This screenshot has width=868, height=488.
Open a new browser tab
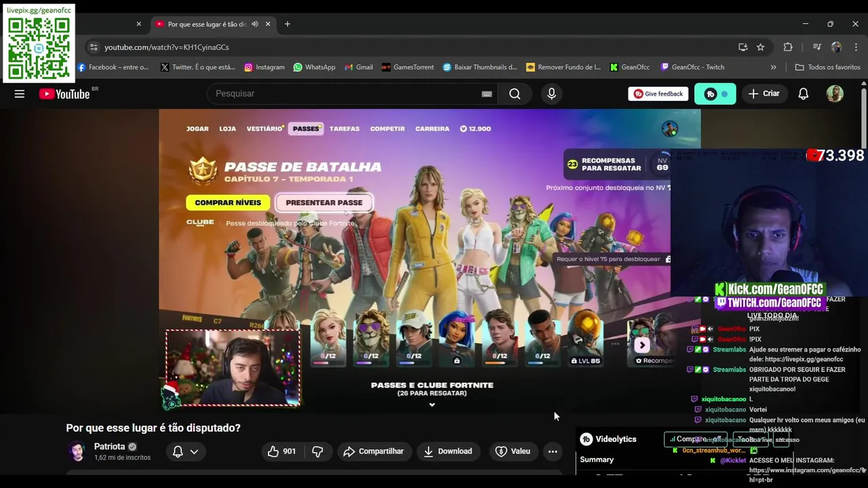[x=288, y=24]
